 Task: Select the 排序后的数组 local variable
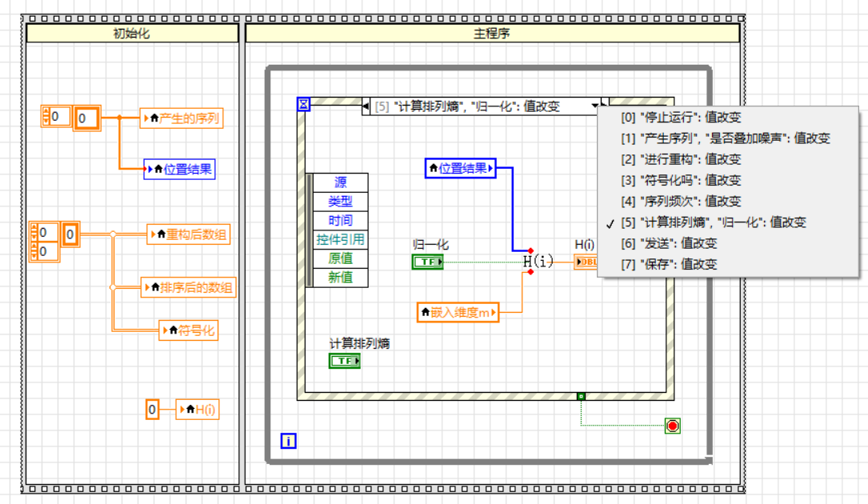point(190,288)
